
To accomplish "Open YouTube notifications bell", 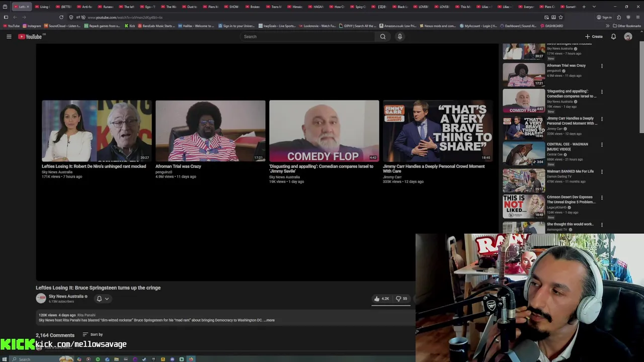I will coord(613,37).
